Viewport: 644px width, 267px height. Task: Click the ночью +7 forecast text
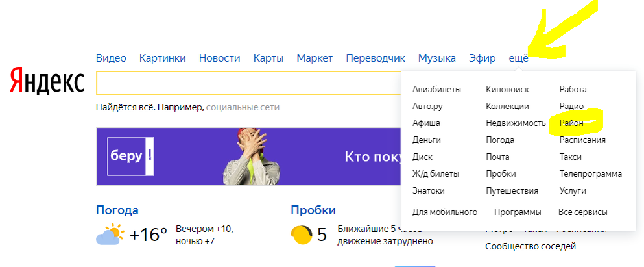coord(195,241)
